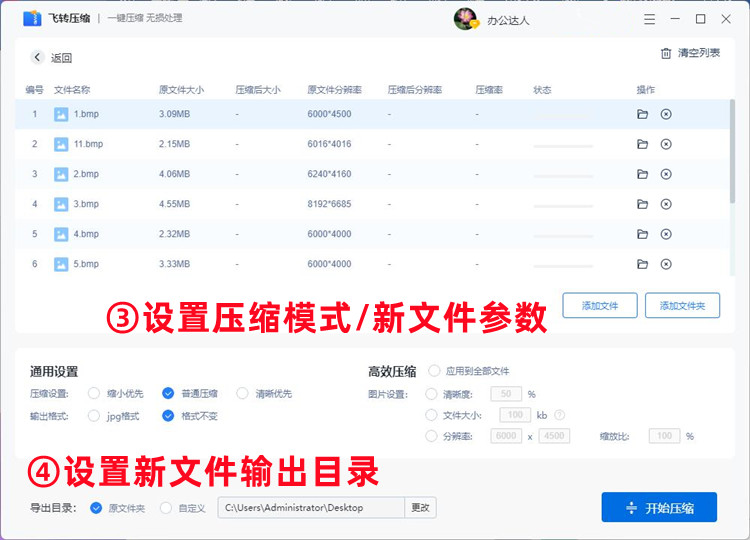
Task: Select 文件大小 image setting
Action: (x=431, y=415)
